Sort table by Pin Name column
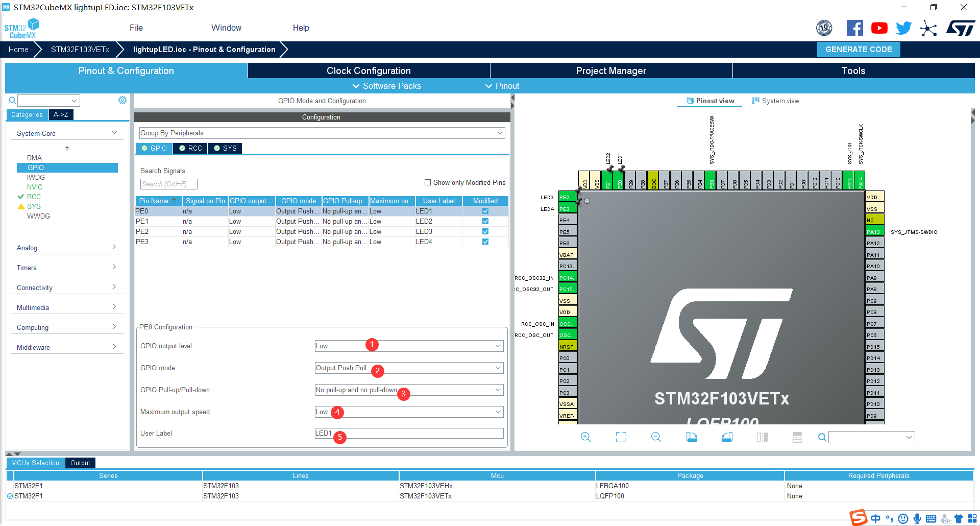 tap(158, 201)
